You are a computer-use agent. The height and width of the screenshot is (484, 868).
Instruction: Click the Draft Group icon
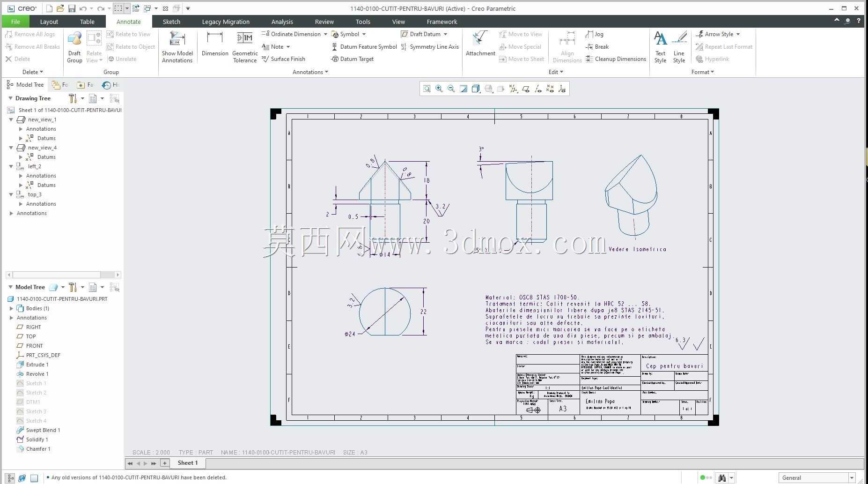pyautogui.click(x=74, y=47)
